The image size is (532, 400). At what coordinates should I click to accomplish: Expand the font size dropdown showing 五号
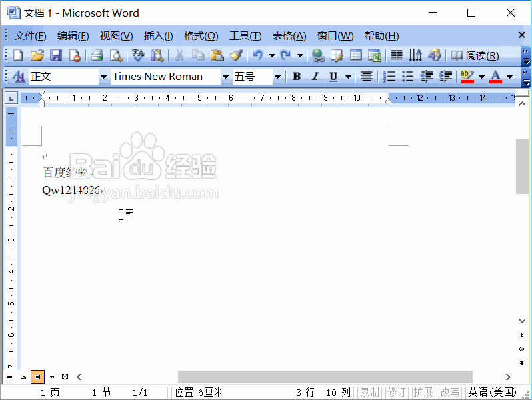(x=277, y=77)
